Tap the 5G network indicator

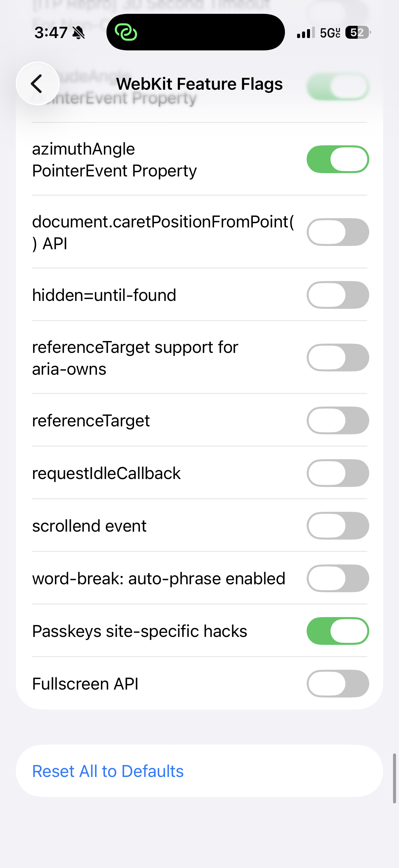330,33
